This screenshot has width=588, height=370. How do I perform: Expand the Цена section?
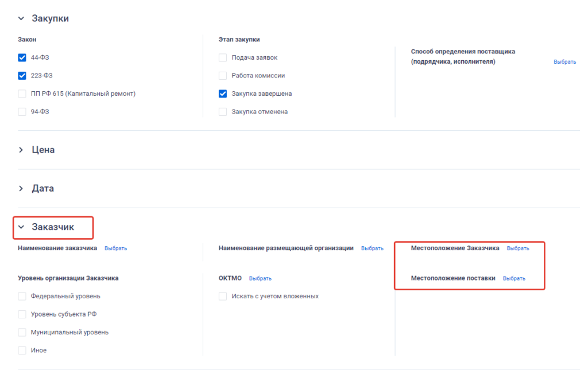21,150
